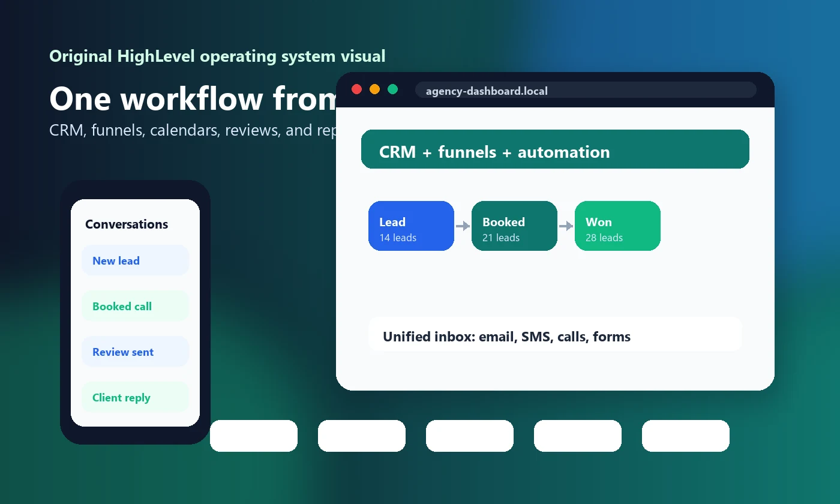Open the Unified inbox bar

(x=555, y=334)
